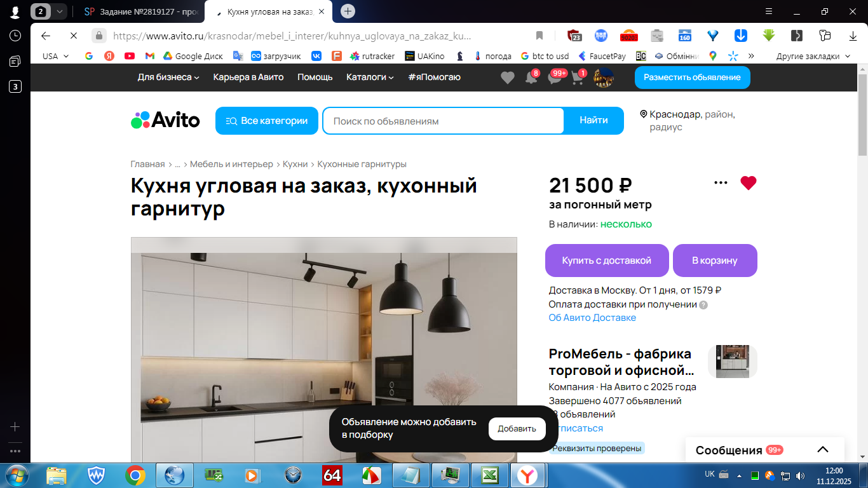Open the #яПомогаю link
This screenshot has height=488, width=868.
pyautogui.click(x=435, y=77)
